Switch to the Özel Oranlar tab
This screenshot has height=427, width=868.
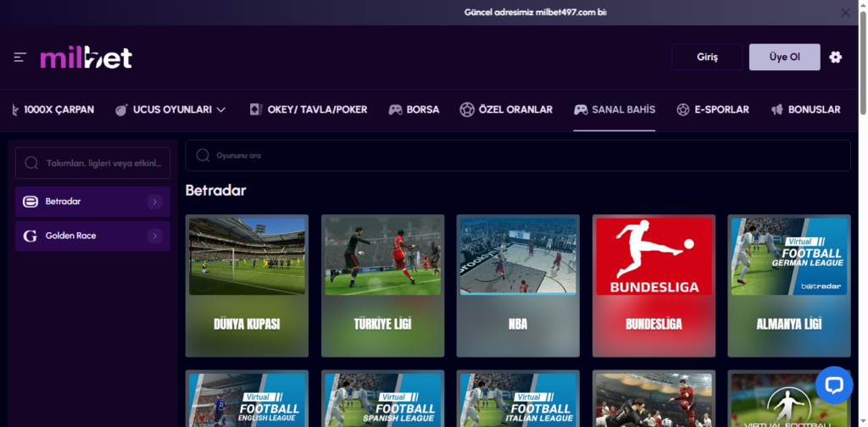[506, 109]
